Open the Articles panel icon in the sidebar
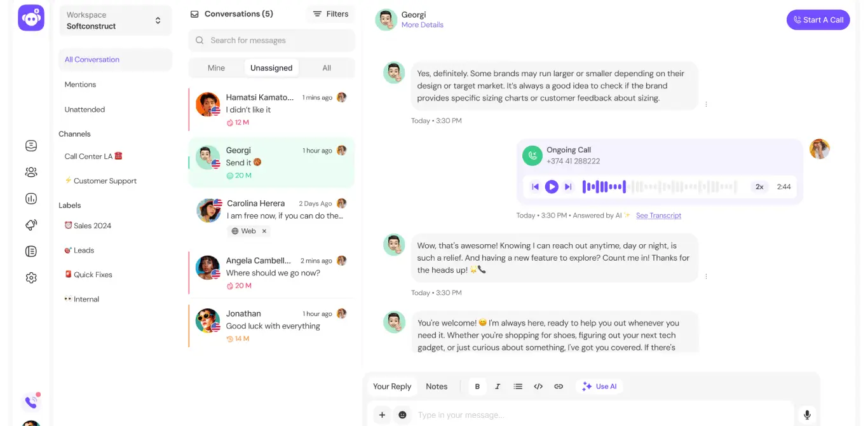The height and width of the screenshot is (426, 868). pos(31,251)
